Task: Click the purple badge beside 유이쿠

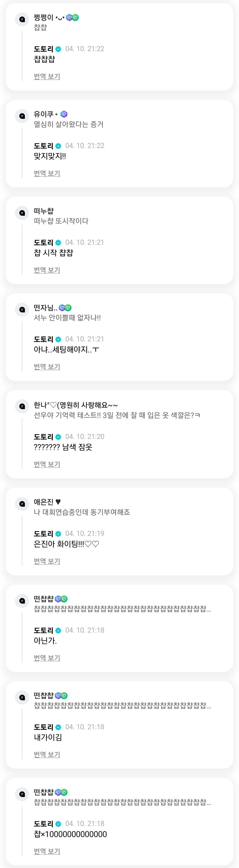Action: tap(64, 114)
